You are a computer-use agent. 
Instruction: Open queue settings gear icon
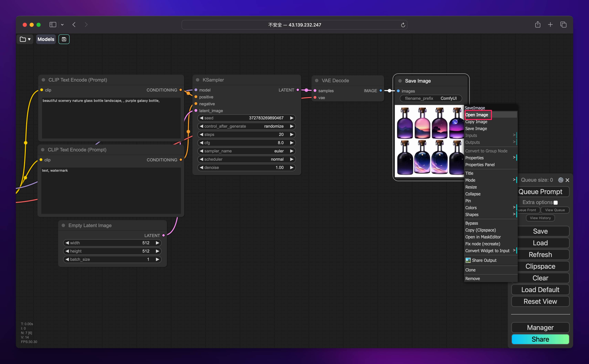[x=560, y=180]
